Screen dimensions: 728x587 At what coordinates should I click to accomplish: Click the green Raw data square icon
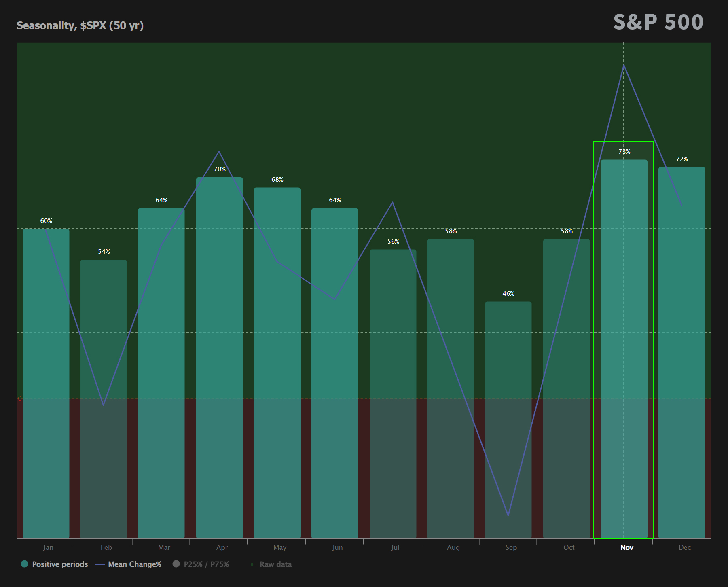click(252, 564)
